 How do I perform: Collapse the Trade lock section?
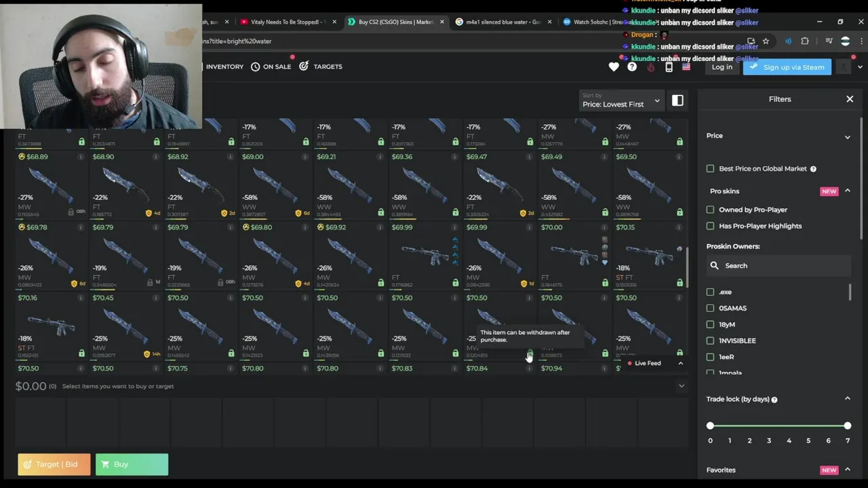coord(847,399)
